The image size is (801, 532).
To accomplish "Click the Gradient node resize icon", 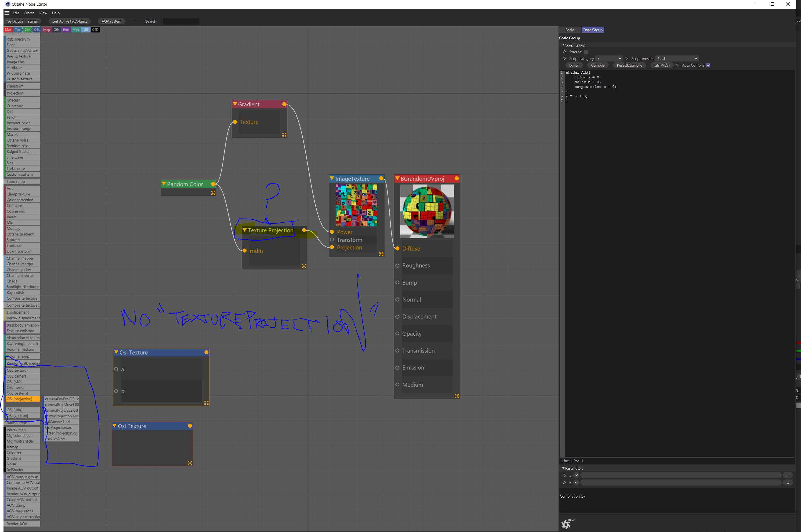I will point(284,135).
